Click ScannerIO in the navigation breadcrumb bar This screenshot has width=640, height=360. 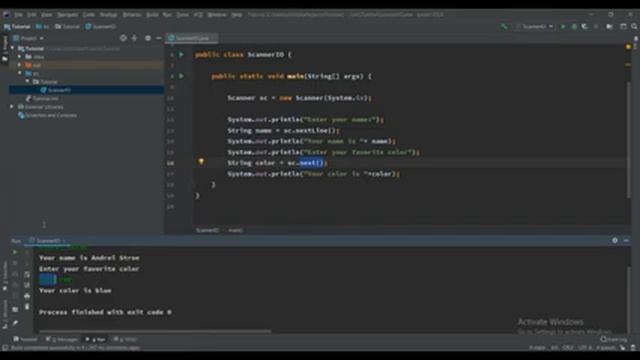[x=100, y=27]
